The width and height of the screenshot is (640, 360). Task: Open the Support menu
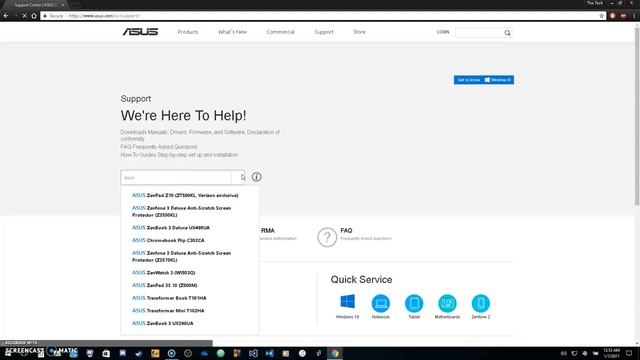tap(324, 32)
